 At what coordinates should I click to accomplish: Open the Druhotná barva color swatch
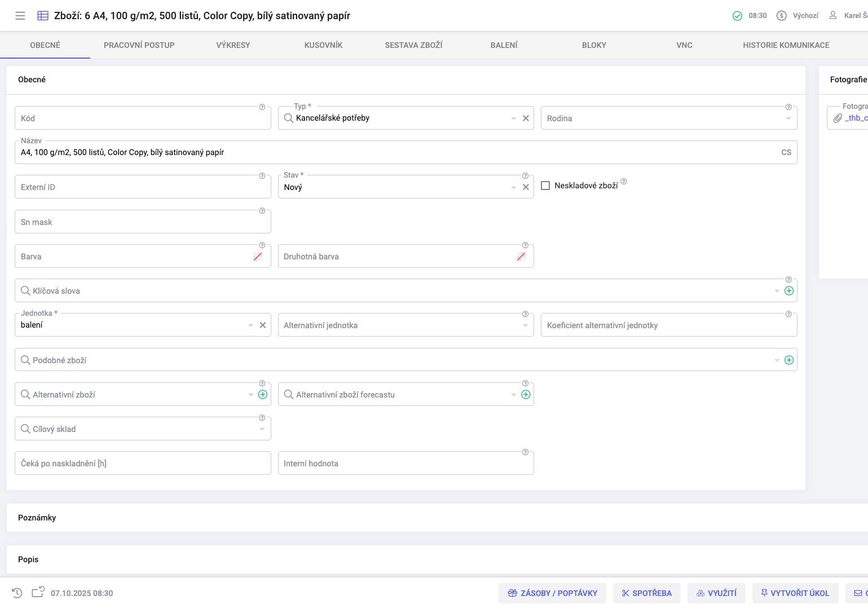[x=521, y=257]
